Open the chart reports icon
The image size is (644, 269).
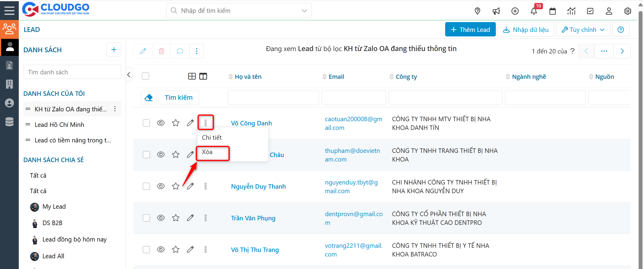pos(571,11)
